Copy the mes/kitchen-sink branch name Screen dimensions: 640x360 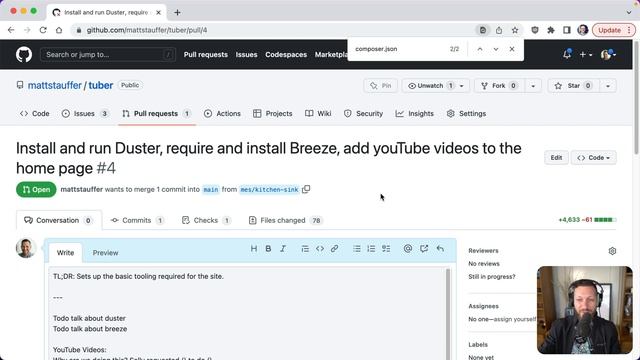(x=306, y=189)
